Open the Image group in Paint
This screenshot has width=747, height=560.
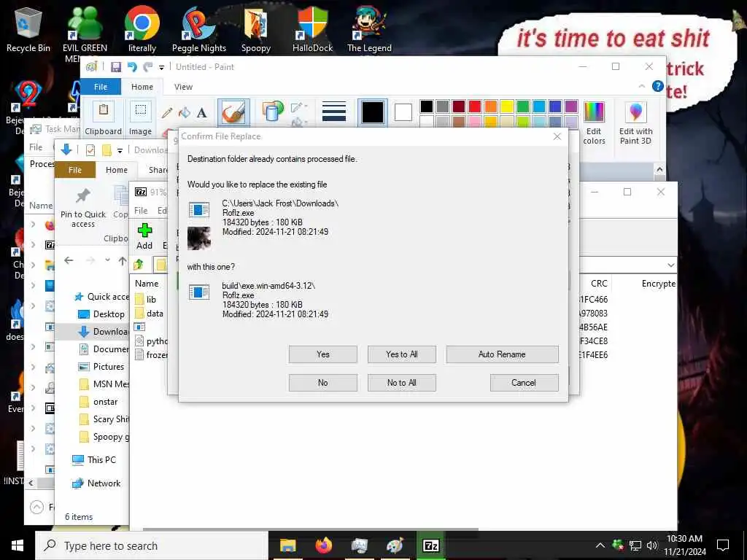coord(141,117)
